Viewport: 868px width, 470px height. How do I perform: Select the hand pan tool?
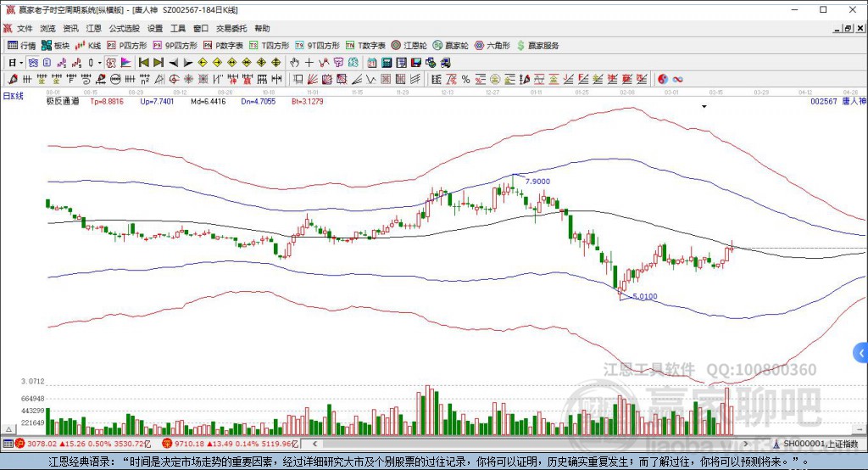(294, 63)
